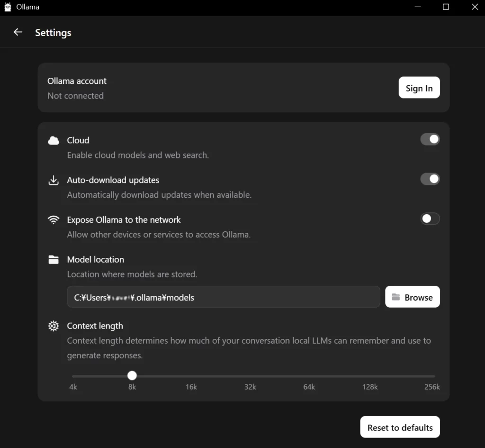This screenshot has width=485, height=448.
Task: Click the context length slider handle
Action: [132, 375]
